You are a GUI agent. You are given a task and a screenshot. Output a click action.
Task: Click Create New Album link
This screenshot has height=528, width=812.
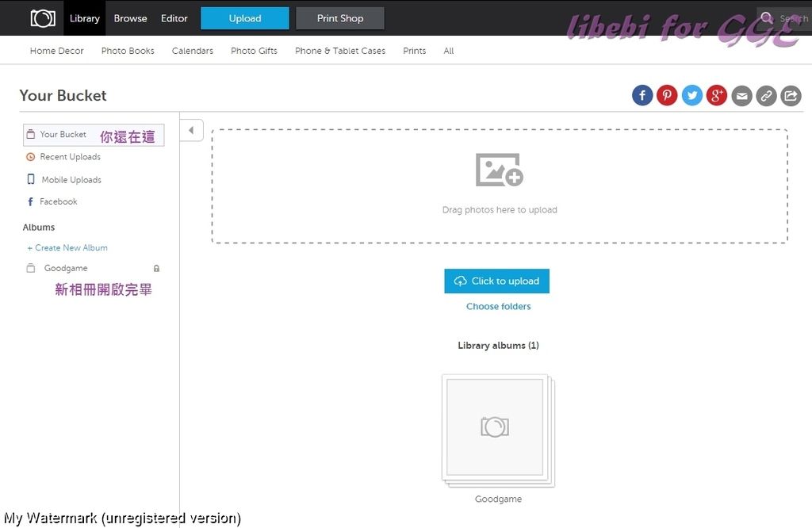[x=67, y=247]
